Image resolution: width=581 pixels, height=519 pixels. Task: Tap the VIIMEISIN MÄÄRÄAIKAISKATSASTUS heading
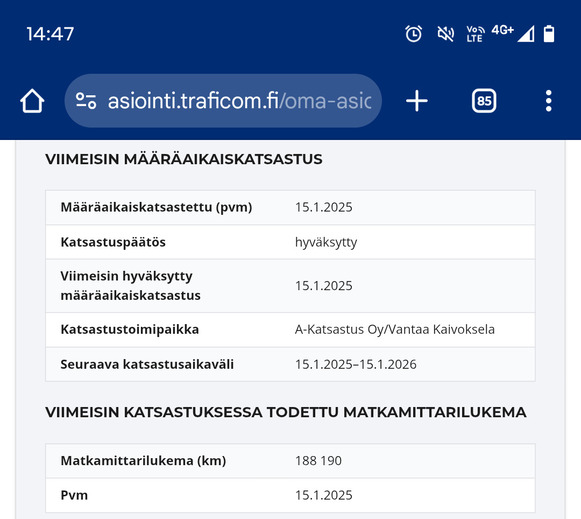click(x=184, y=159)
